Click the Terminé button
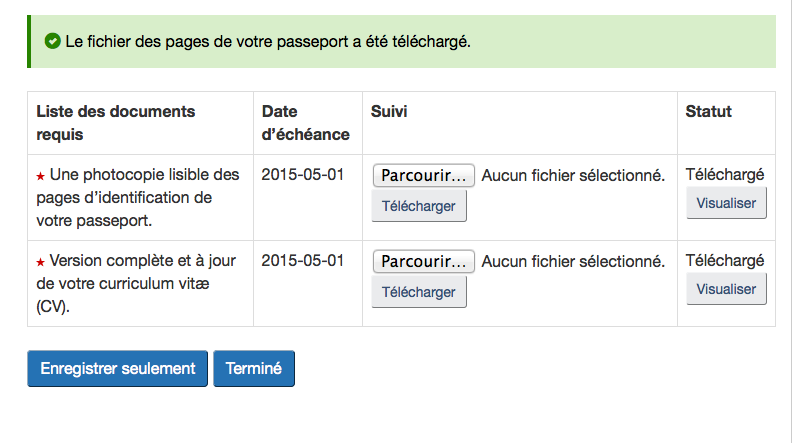This screenshot has width=801, height=443. (254, 368)
